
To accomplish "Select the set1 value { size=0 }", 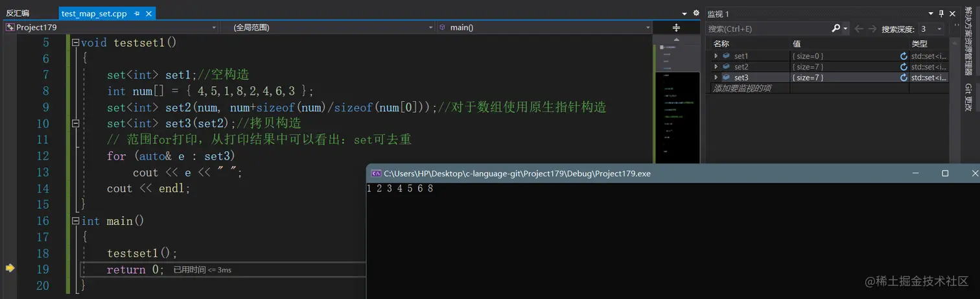I will coord(808,56).
